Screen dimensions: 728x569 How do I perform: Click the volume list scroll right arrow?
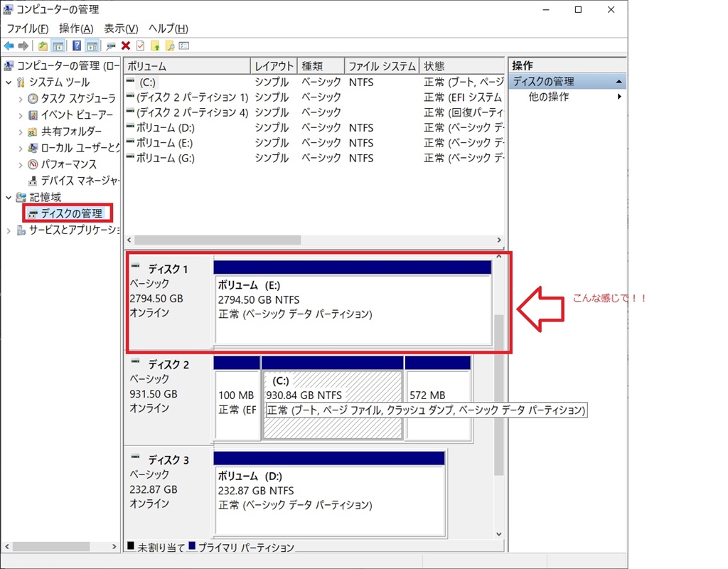pos(499,240)
